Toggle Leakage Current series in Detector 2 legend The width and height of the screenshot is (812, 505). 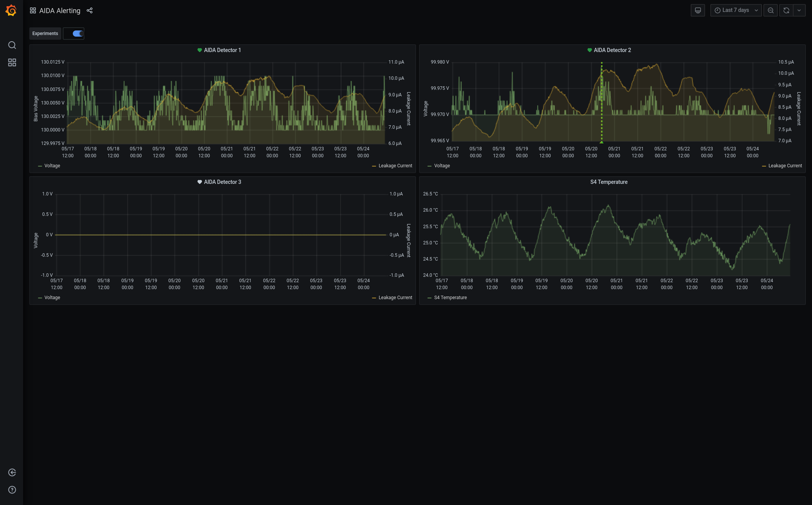(785, 166)
